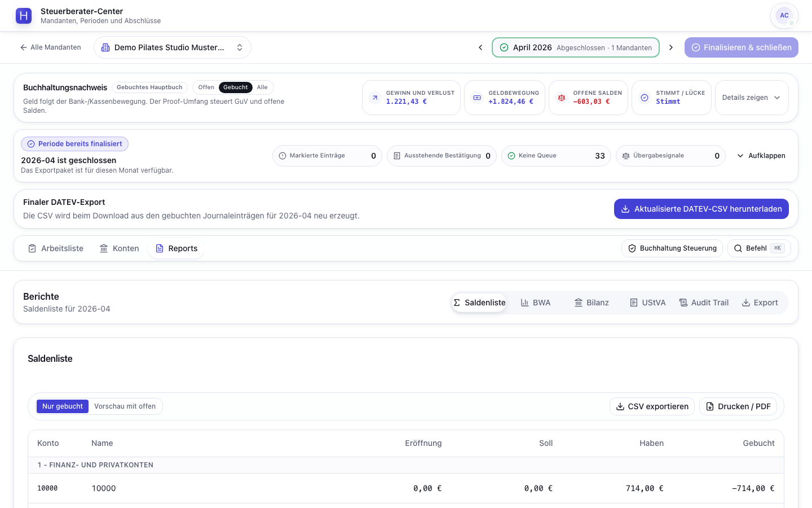The height and width of the screenshot is (508, 812).
Task: Click the Stimmt / Lücke check icon
Action: pos(645,98)
